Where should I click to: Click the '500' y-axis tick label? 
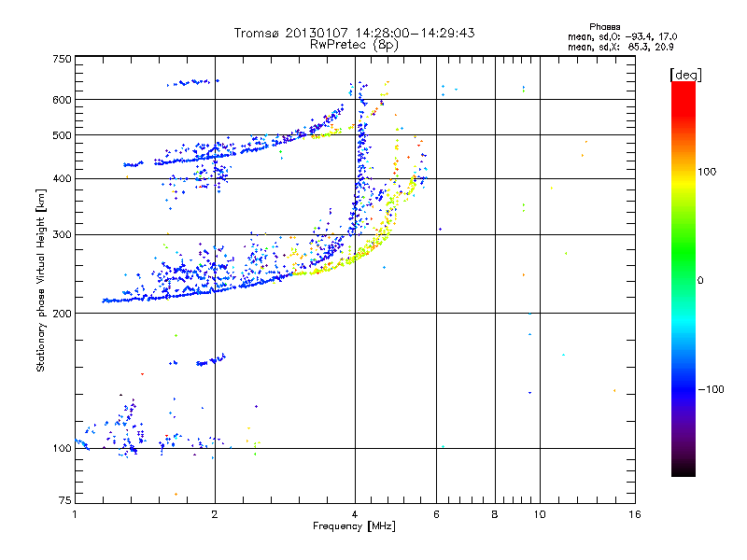[x=62, y=135]
